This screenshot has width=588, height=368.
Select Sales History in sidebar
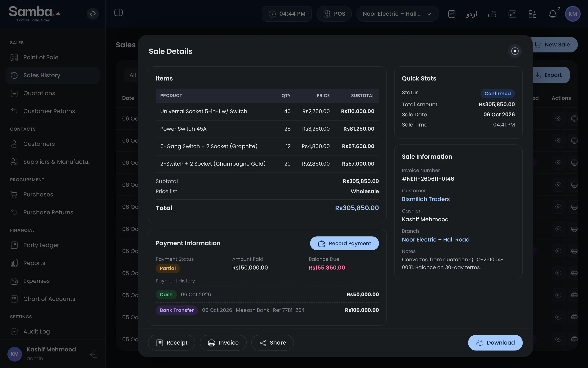click(52, 75)
